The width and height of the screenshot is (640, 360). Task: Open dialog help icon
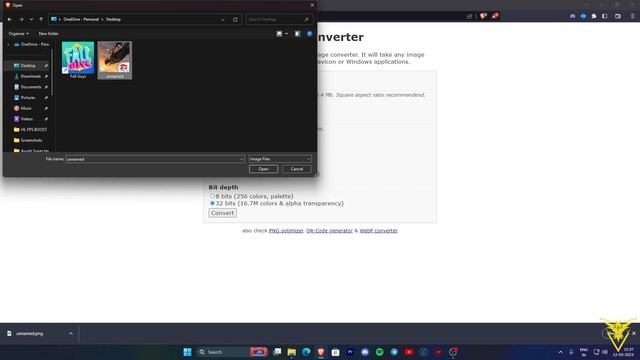pyautogui.click(x=309, y=33)
